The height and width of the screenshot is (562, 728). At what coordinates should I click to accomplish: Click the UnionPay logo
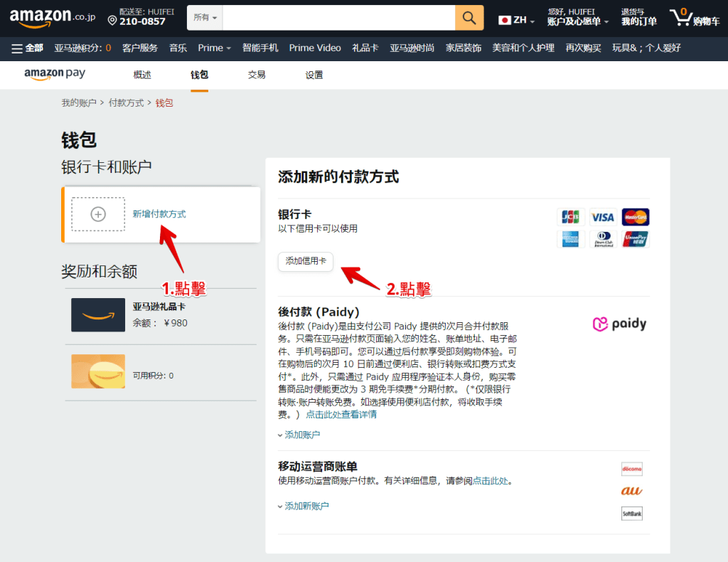coord(636,239)
